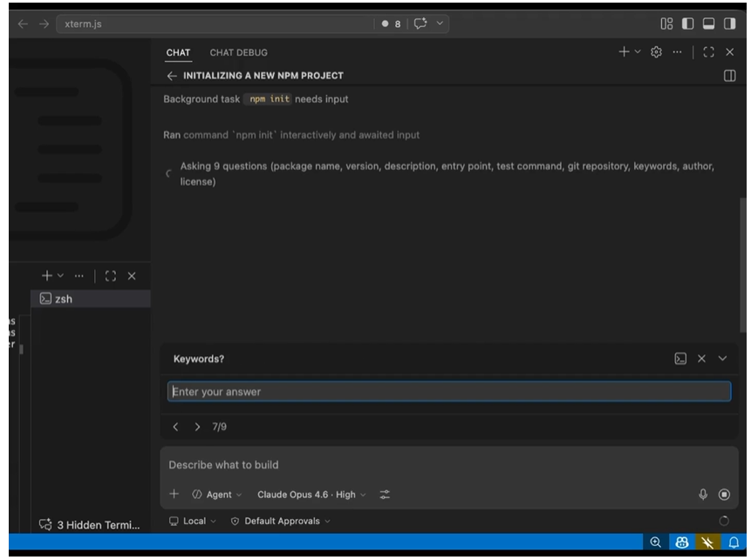Switch to the CHAT tab

[x=178, y=52]
